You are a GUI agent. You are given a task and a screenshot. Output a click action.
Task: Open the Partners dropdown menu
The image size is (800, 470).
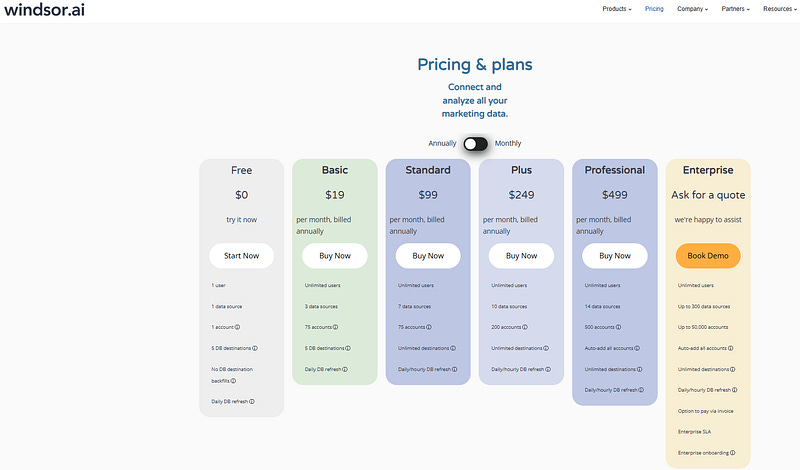coord(735,9)
